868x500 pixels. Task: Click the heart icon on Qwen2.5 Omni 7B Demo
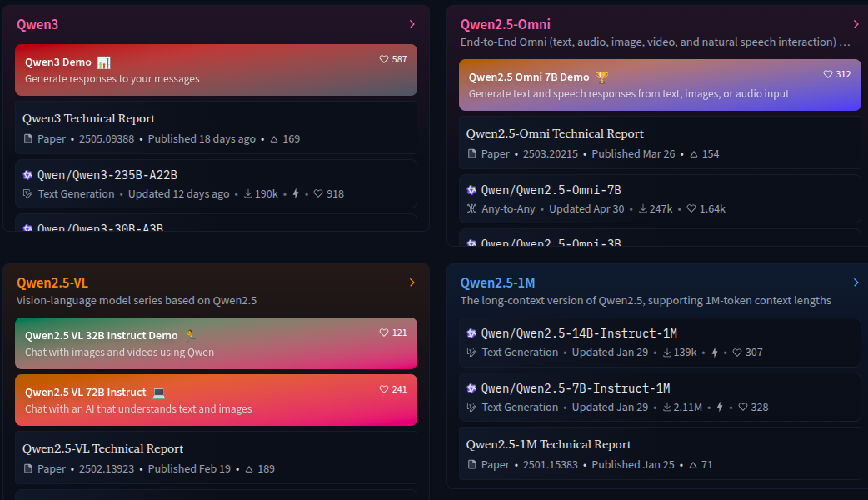pyautogui.click(x=828, y=75)
